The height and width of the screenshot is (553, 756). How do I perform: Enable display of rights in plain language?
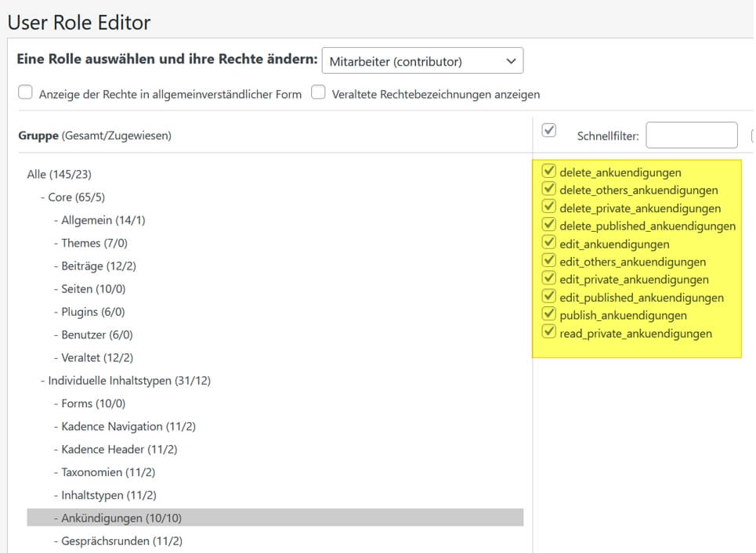point(26,93)
